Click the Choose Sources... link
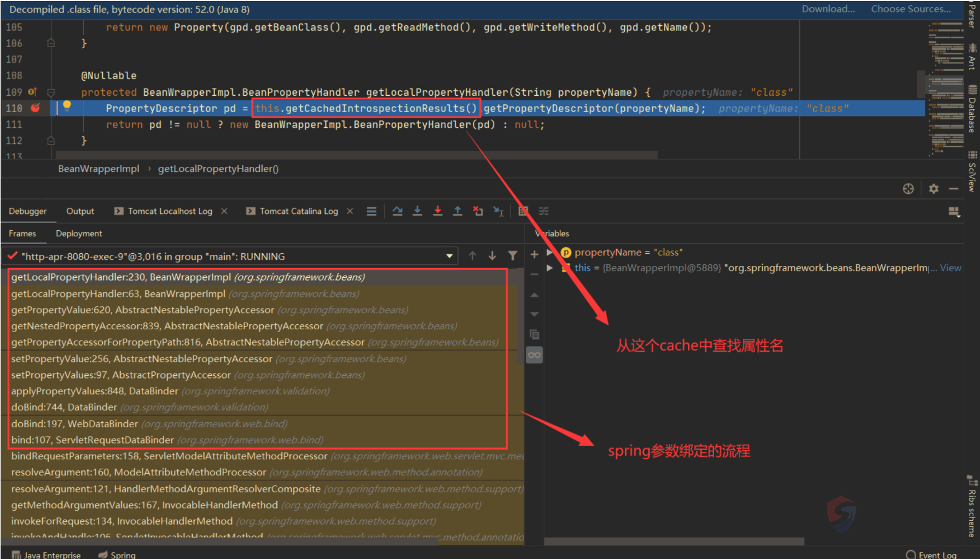The width and height of the screenshot is (980, 559). click(911, 9)
